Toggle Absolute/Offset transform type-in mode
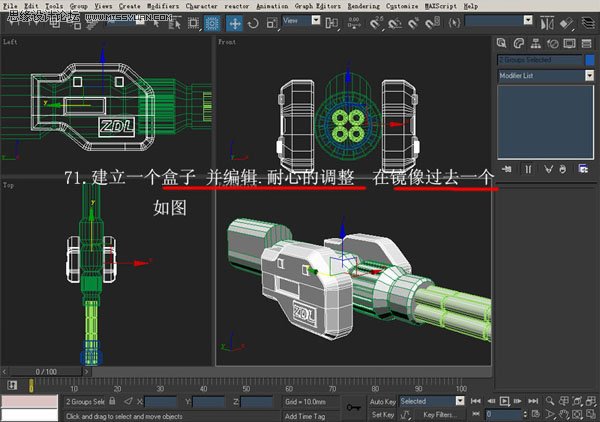This screenshot has height=422, width=600. point(128,401)
